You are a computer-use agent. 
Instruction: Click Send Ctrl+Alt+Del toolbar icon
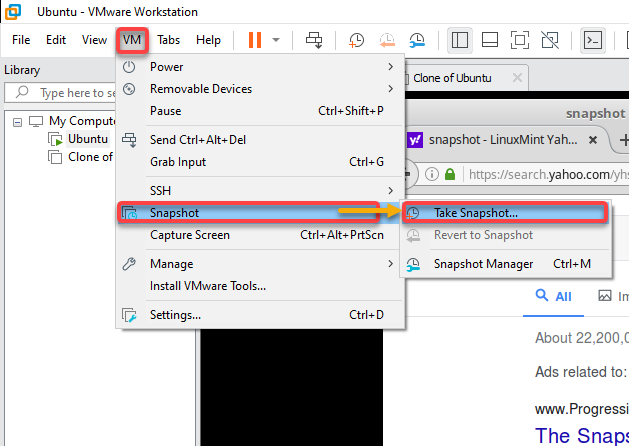click(x=314, y=40)
